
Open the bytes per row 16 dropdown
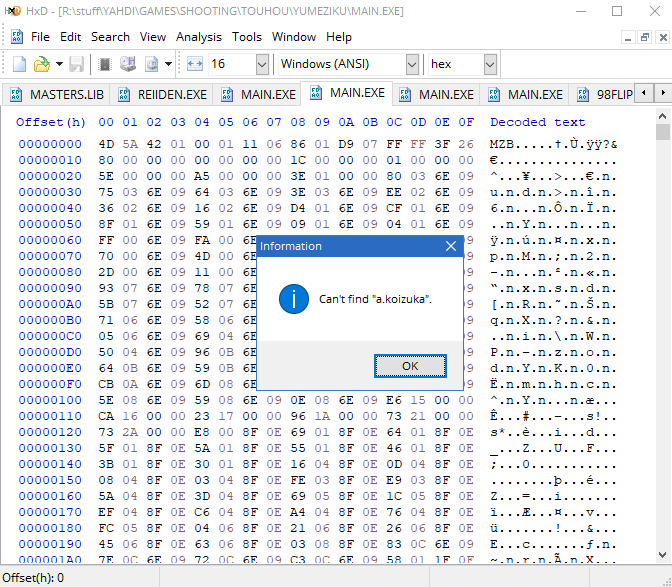pos(262,65)
